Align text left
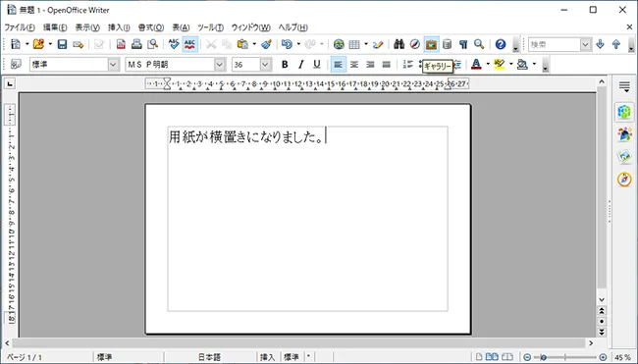 [338, 64]
